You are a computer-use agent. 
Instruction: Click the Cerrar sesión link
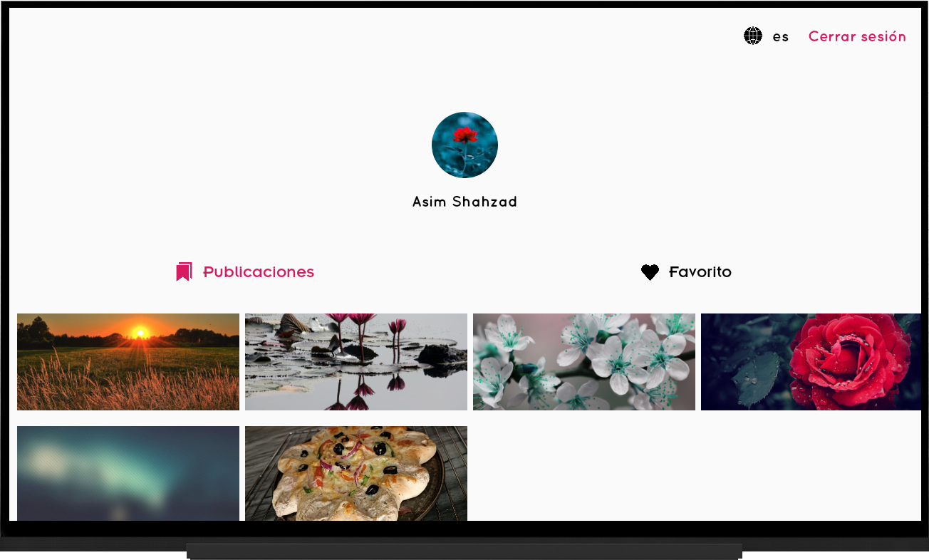pyautogui.click(x=857, y=36)
